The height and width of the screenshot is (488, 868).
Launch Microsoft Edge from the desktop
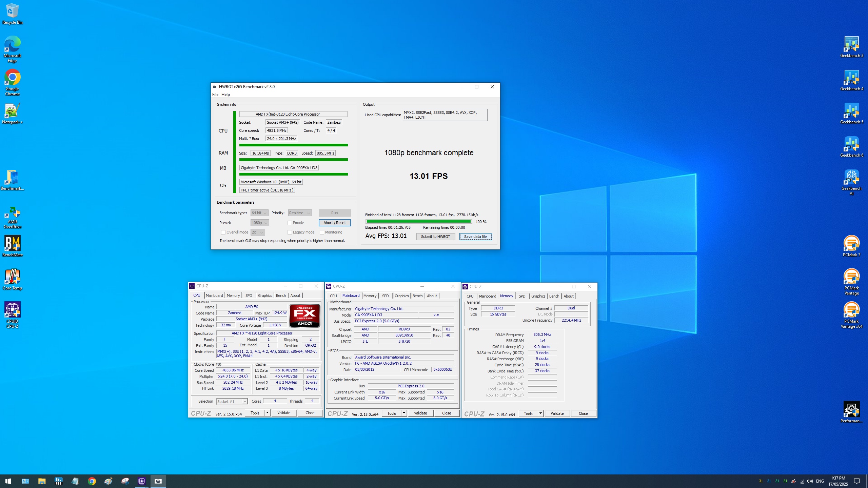[12, 49]
